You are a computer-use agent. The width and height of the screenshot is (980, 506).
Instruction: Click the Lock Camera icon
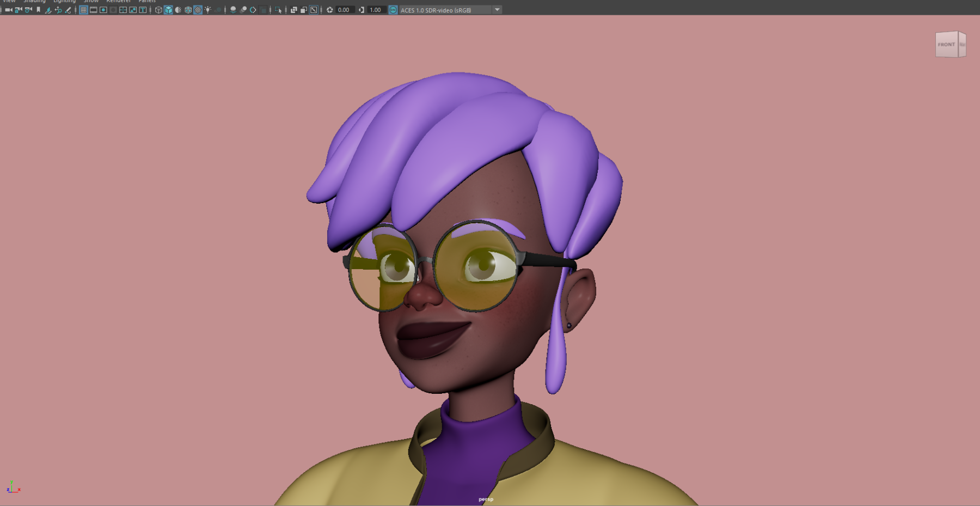click(18, 10)
